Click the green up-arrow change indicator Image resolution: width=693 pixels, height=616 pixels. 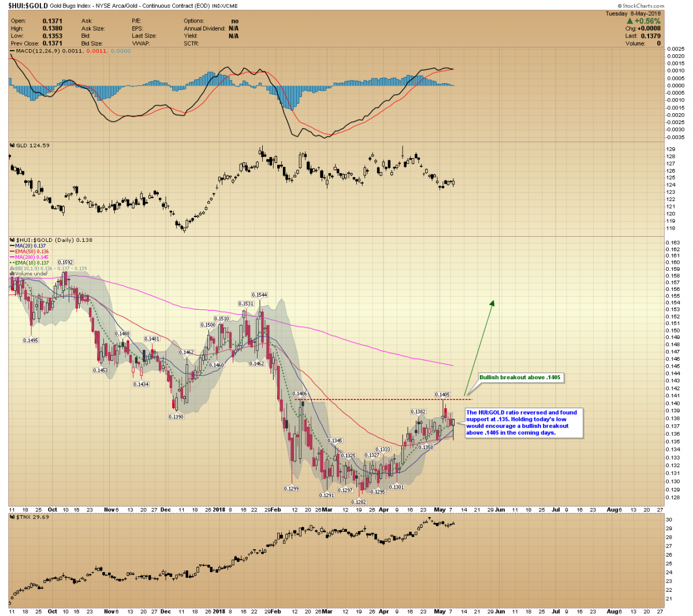point(630,21)
